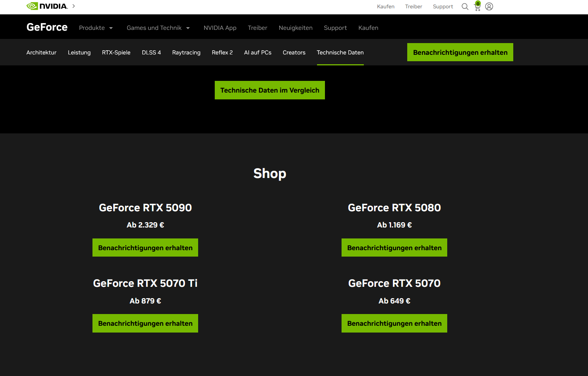Switch to the AI auf PCs tab

click(x=258, y=53)
